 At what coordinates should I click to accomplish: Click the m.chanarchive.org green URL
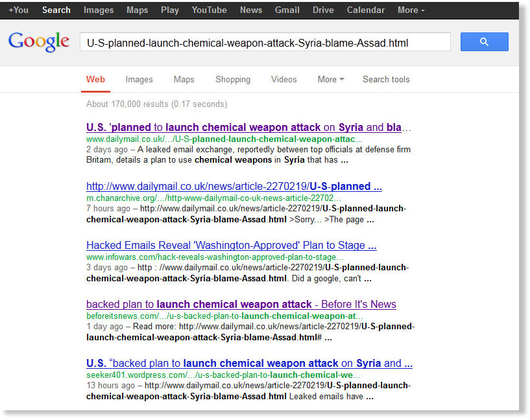(213, 198)
